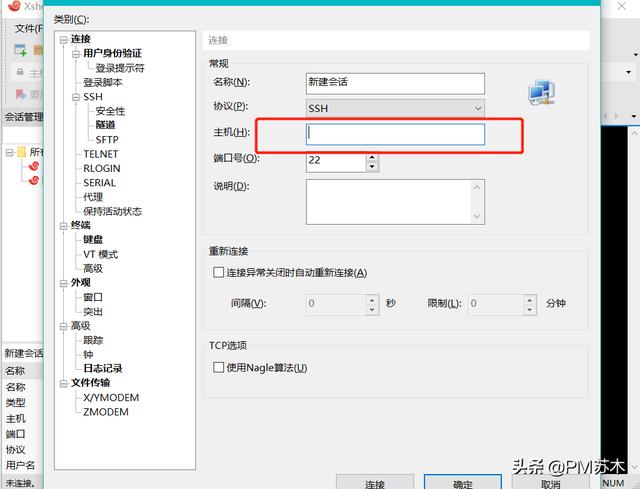Click the 名称 session name field
This screenshot has height=489, width=640.
tap(395, 83)
